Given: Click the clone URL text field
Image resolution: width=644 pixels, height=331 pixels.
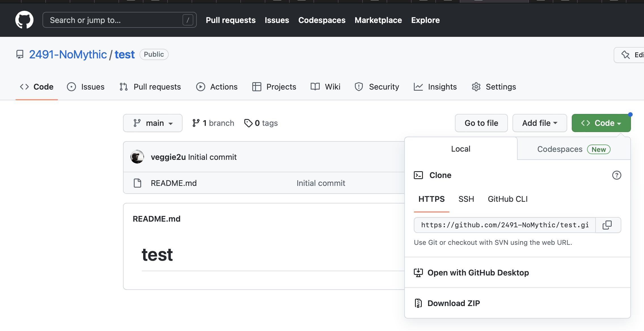Looking at the screenshot, I should (505, 225).
